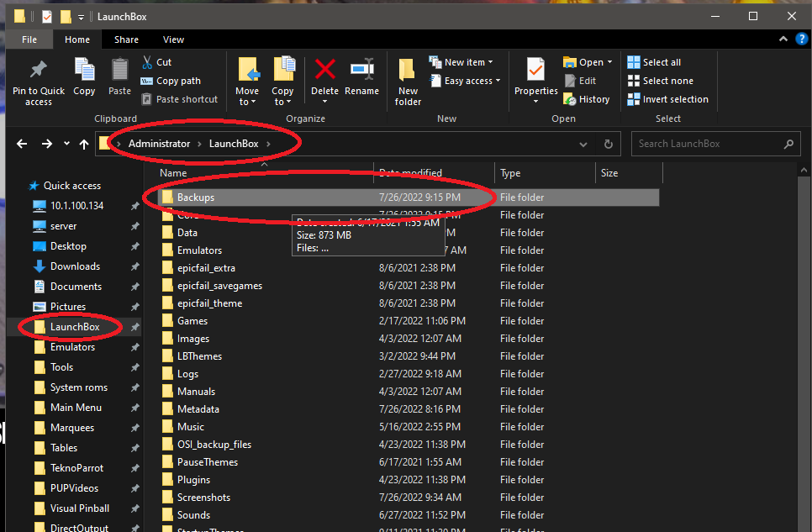Click the Paste icon in the ribbon
This screenshot has width=812, height=532.
[x=119, y=76]
